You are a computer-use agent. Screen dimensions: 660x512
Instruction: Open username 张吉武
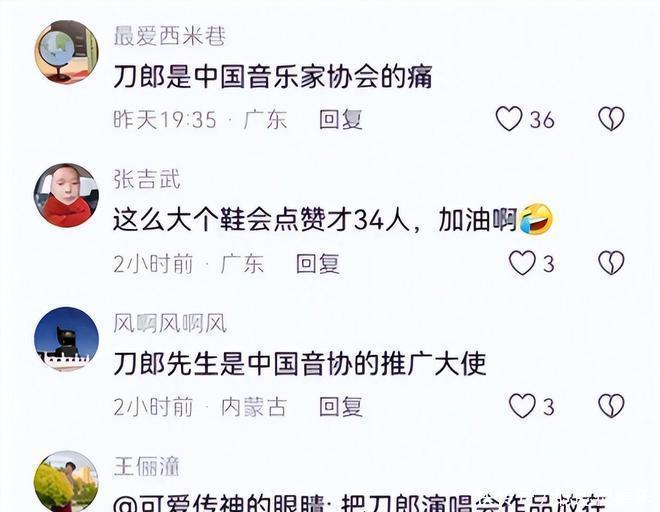point(147,179)
